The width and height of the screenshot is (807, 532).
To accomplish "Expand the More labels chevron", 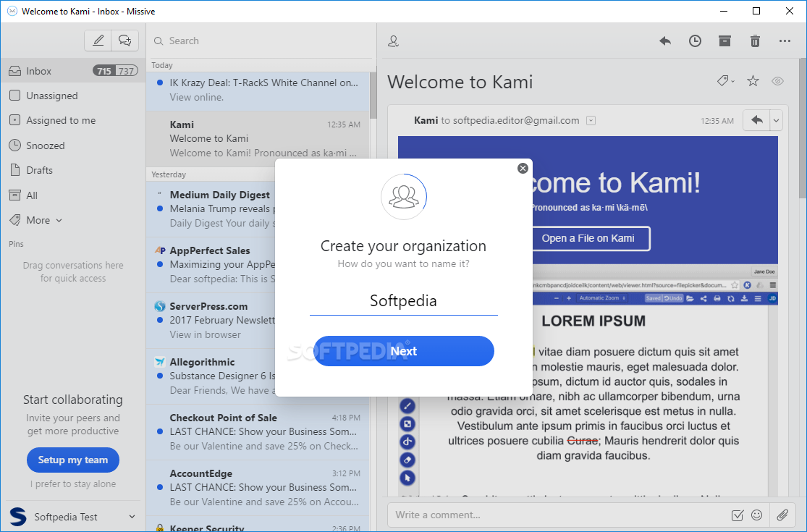I will coord(59,220).
